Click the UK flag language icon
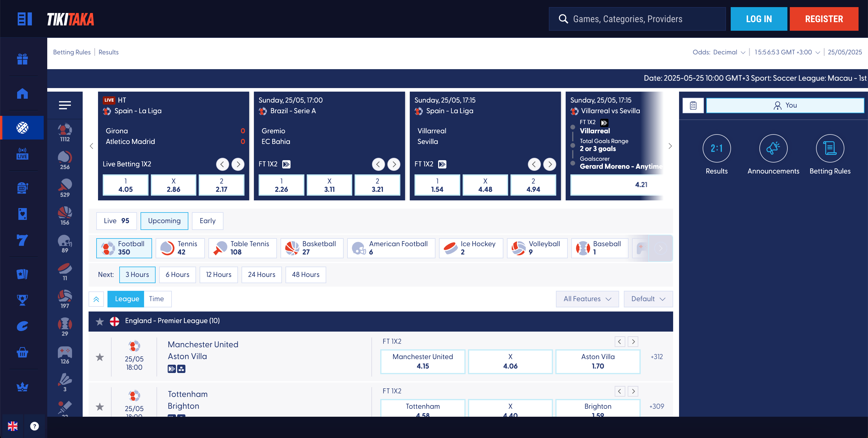Screen dimensions: 868x438 click(x=13, y=426)
